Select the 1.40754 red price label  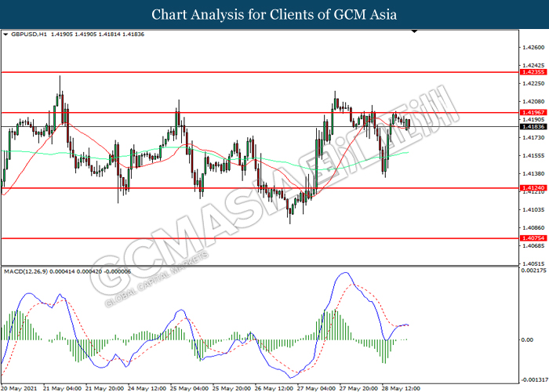tap(533, 238)
